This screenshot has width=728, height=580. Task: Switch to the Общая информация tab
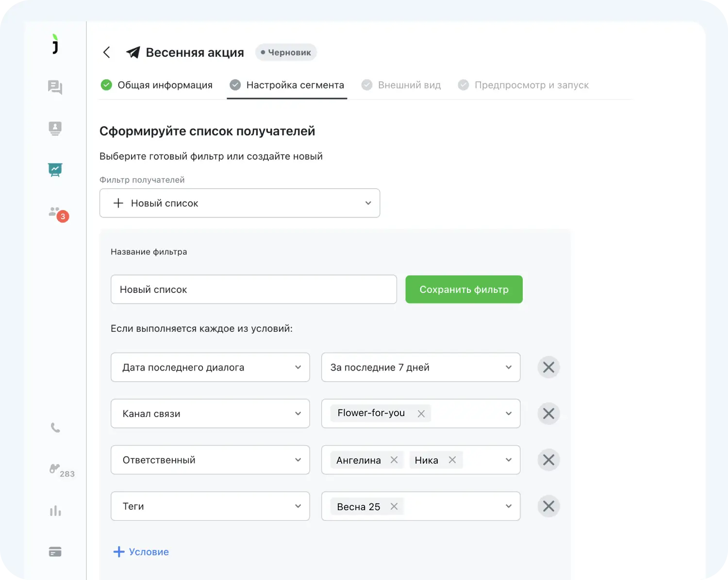coord(165,85)
